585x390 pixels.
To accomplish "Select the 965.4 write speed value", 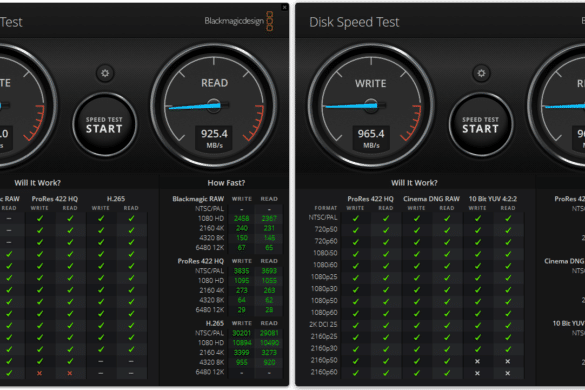I will coord(371,134).
